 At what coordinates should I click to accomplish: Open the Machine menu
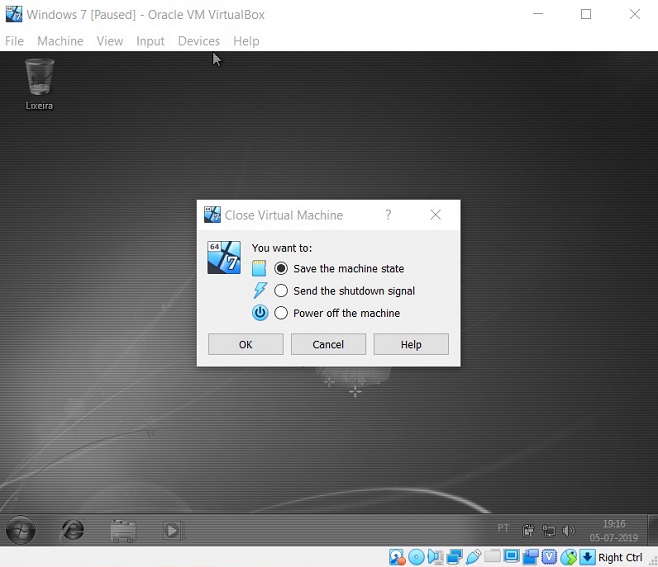tap(60, 41)
